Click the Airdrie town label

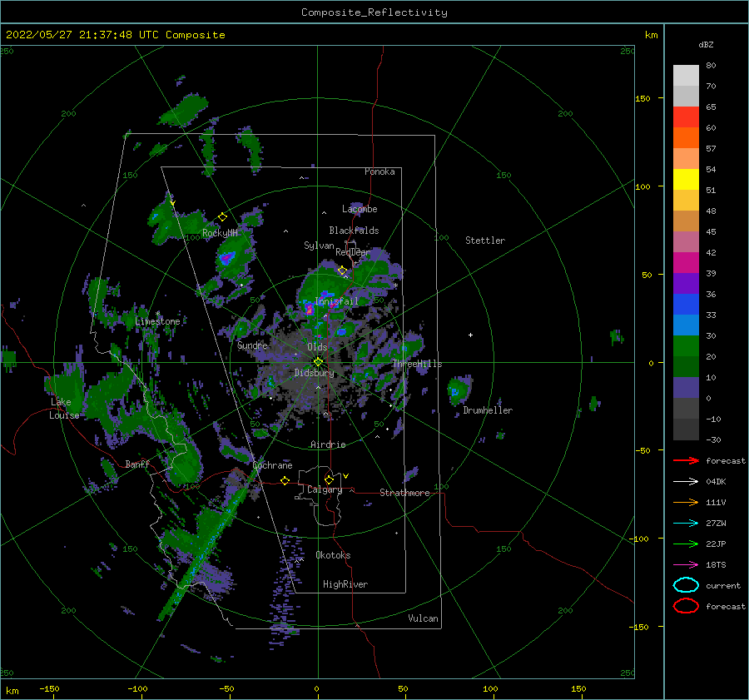coord(328,444)
